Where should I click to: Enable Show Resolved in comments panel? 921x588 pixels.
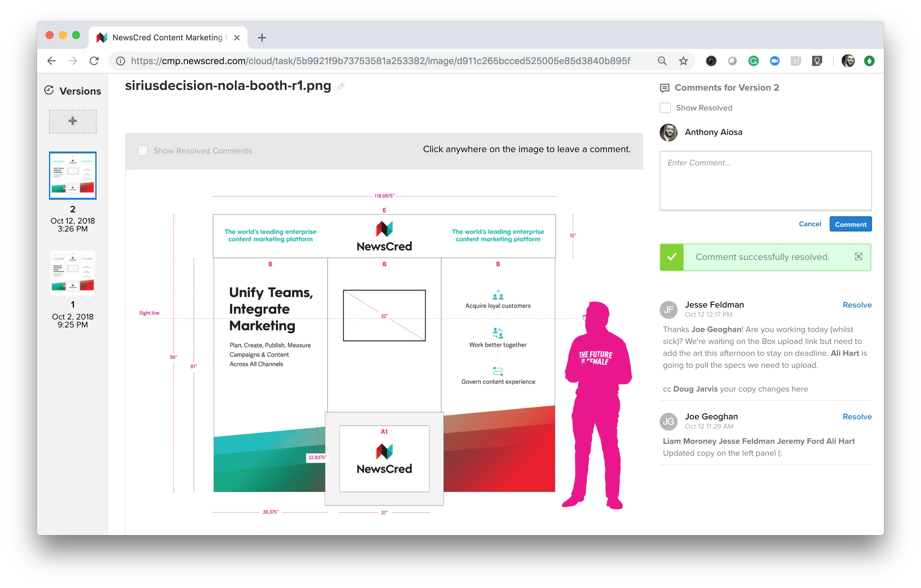[x=665, y=108]
